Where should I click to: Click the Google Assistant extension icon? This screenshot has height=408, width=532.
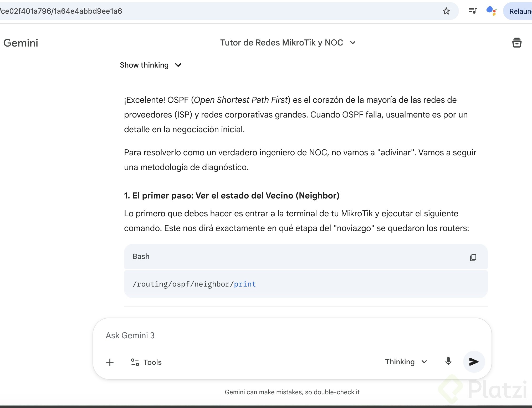click(x=491, y=11)
